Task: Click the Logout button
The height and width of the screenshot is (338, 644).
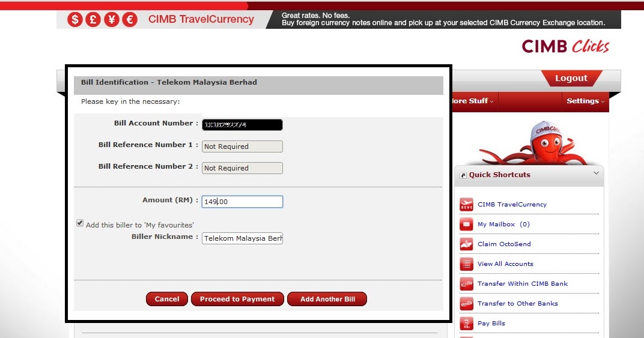Action: [571, 78]
